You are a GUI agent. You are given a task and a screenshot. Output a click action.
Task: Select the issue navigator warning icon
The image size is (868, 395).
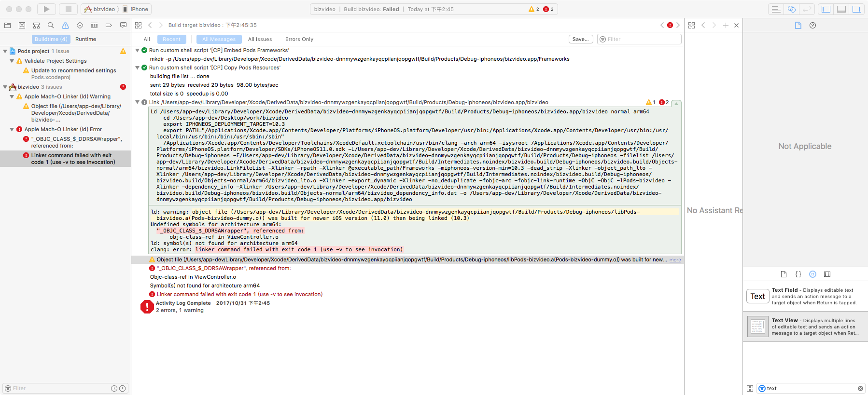[65, 25]
